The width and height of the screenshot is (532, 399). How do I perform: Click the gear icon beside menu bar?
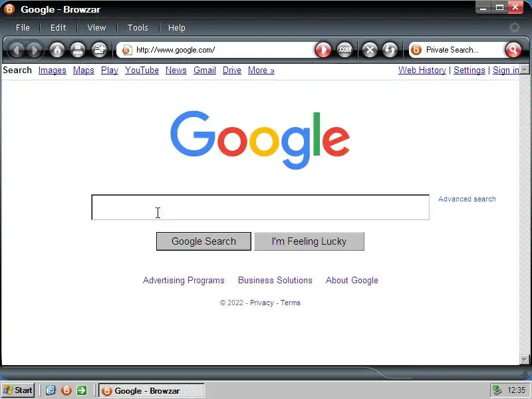coord(515,27)
